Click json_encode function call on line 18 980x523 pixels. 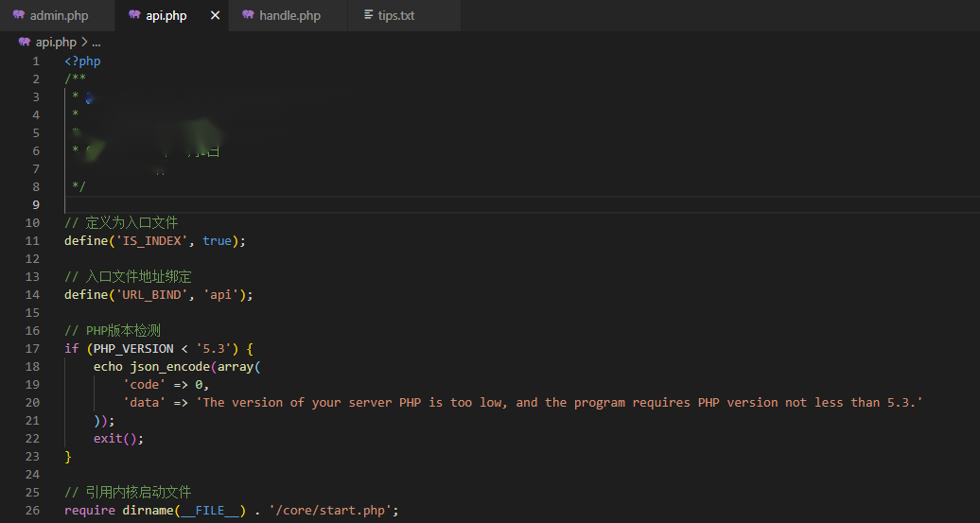click(170, 367)
